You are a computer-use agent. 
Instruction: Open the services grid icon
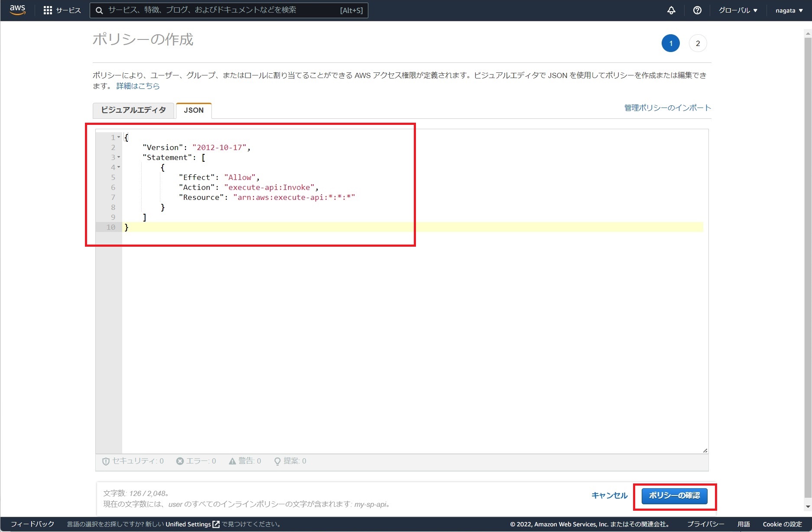[48, 10]
